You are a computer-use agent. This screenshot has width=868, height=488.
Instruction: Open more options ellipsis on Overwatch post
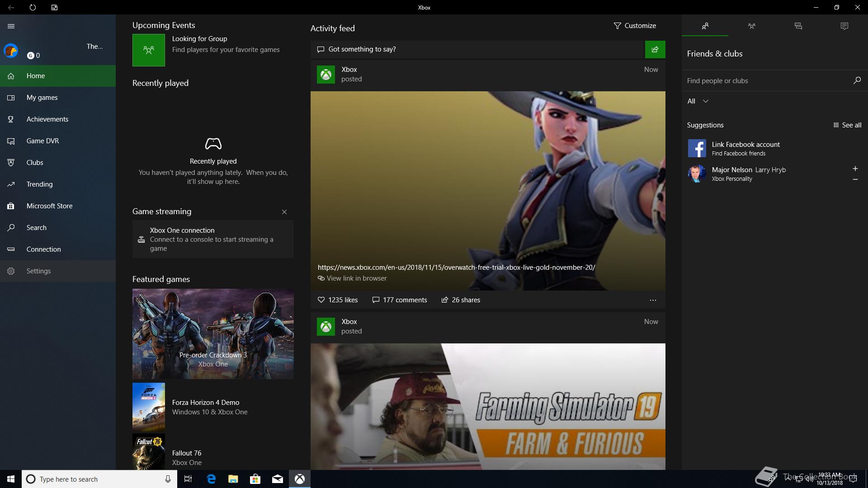point(653,300)
